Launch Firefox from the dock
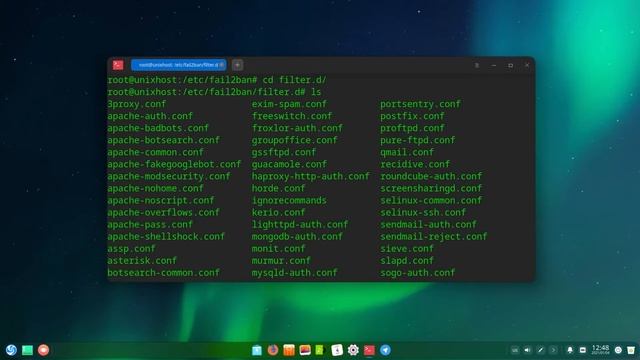 click(x=273, y=350)
